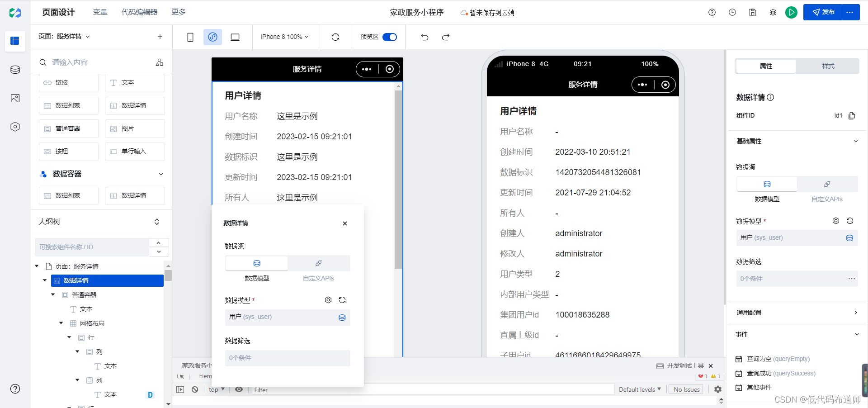Switch to the 属性 tab
This screenshot has height=408, width=868.
[x=766, y=66]
